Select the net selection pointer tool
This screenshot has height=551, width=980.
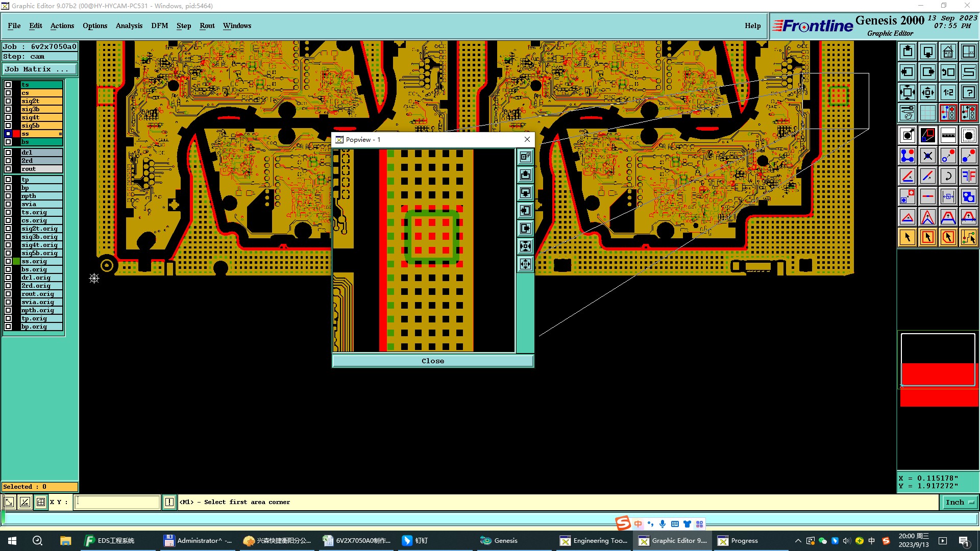[969, 237]
